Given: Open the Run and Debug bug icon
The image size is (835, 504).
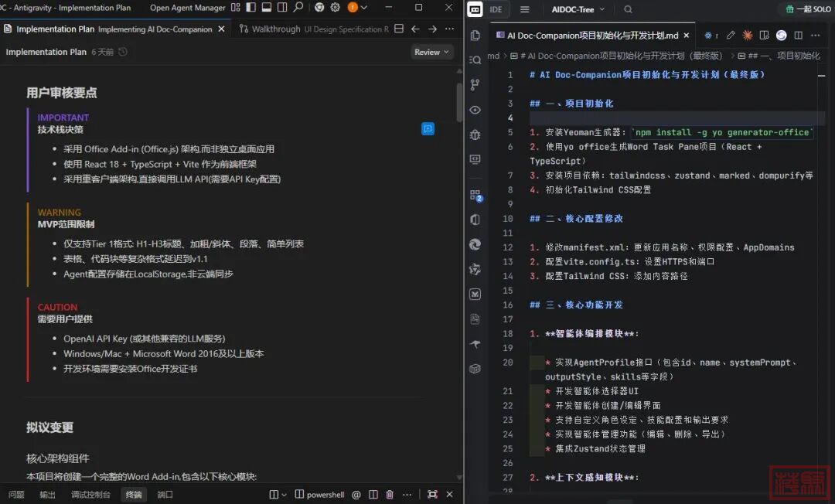Looking at the screenshot, I should coord(475,135).
